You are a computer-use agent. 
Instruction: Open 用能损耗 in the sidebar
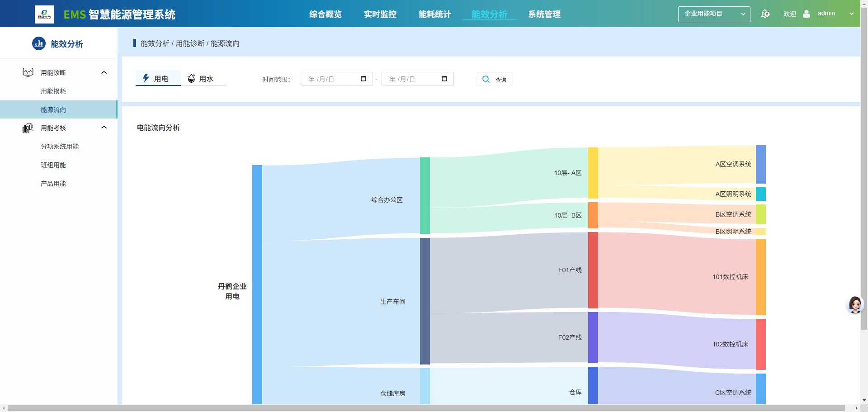point(53,91)
